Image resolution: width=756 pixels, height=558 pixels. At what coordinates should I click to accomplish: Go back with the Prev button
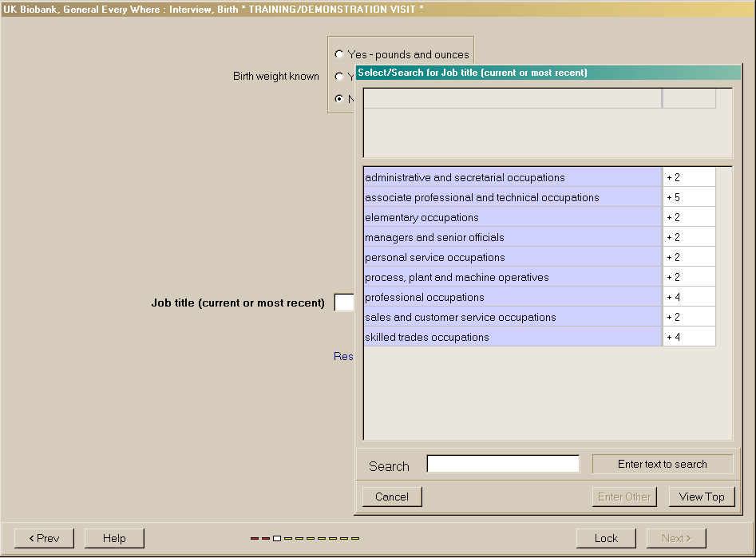coord(44,538)
